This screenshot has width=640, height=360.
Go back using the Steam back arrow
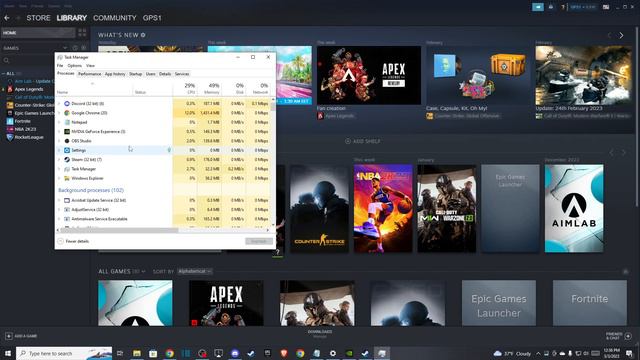[7, 18]
